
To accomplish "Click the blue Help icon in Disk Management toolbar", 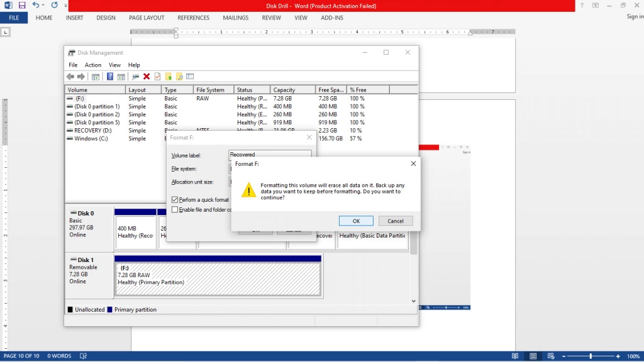I will click(x=110, y=77).
